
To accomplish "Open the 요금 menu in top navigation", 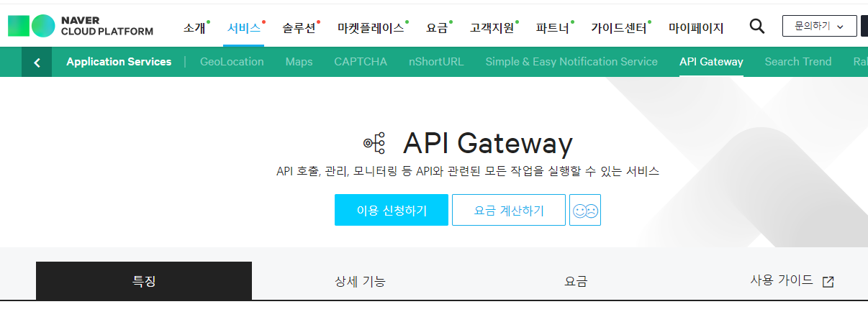I will (437, 28).
